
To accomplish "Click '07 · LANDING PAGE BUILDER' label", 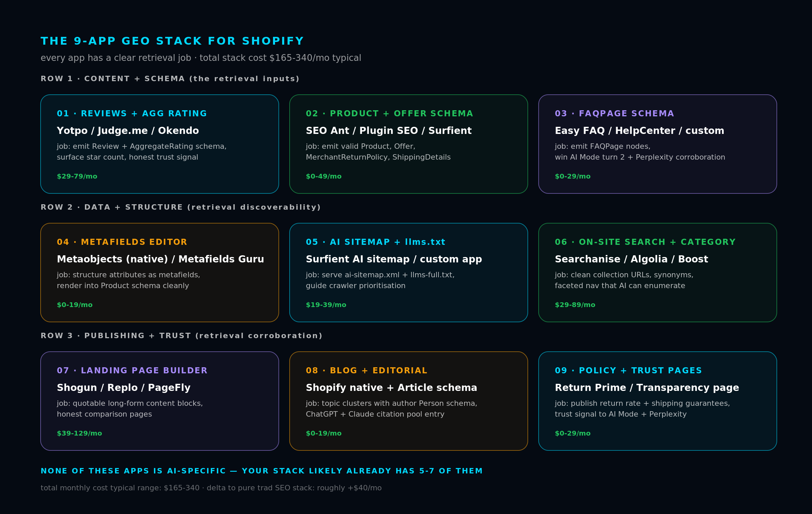I will 132,371.
